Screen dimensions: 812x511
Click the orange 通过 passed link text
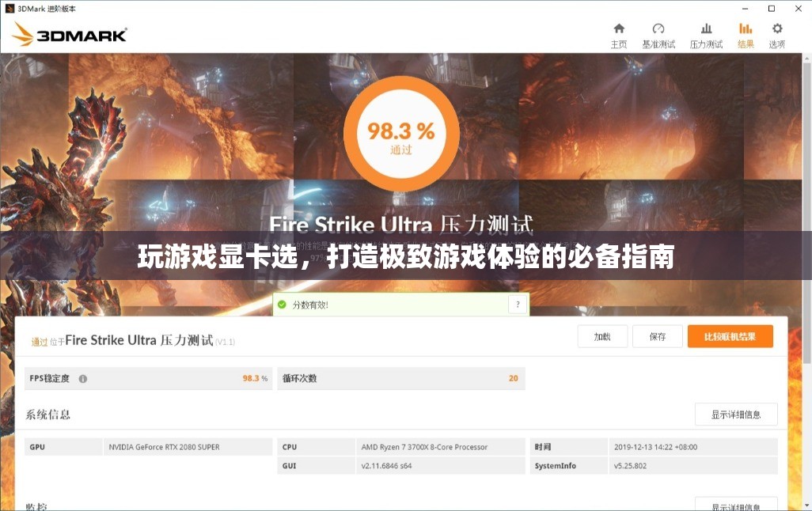tap(40, 342)
